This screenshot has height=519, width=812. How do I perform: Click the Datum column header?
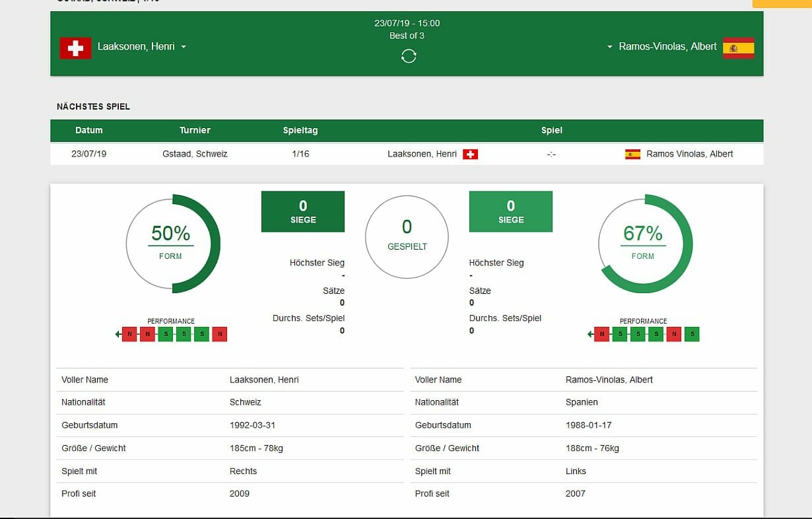click(x=89, y=130)
